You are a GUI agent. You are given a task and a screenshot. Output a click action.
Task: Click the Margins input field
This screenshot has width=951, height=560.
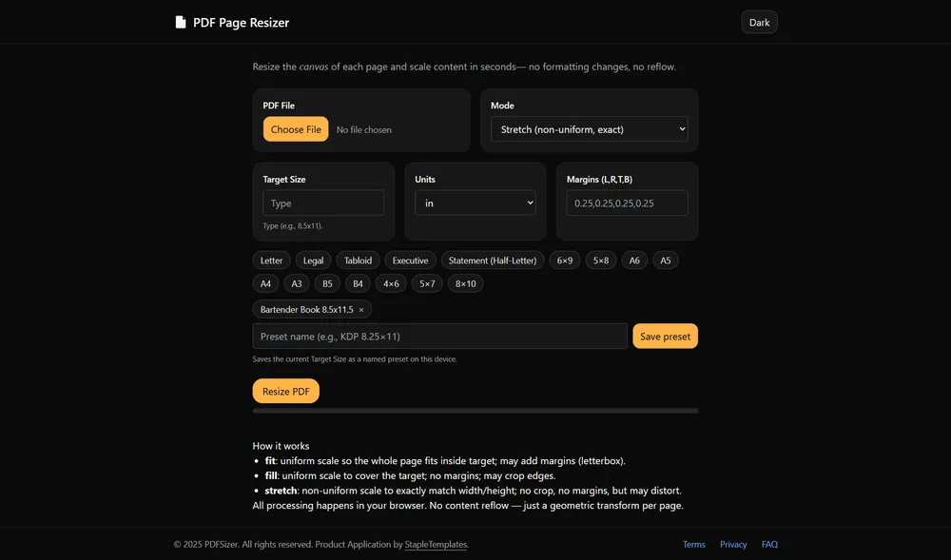[x=627, y=203]
